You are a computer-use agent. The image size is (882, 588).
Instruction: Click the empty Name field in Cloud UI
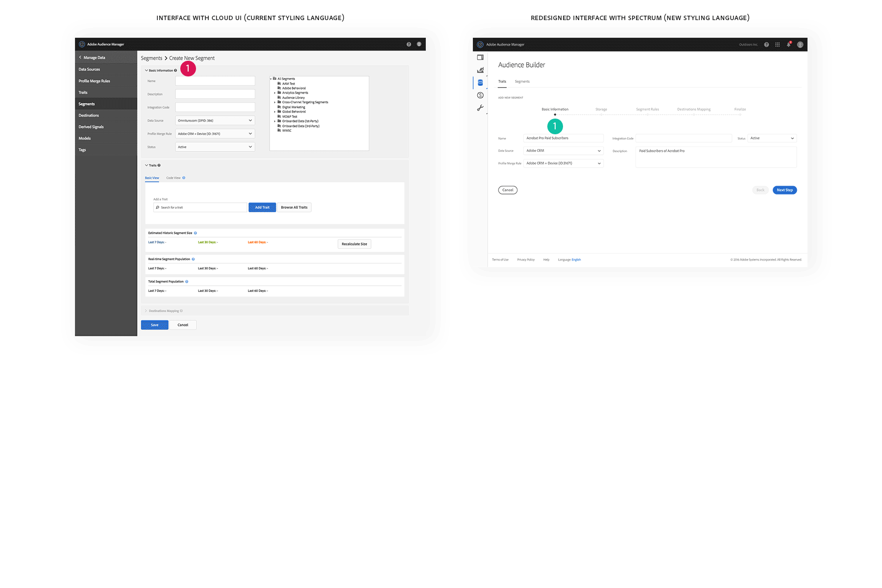pyautogui.click(x=215, y=81)
